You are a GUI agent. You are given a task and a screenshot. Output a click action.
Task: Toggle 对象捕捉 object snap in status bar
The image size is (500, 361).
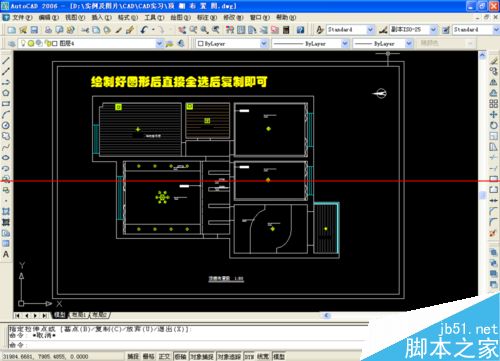pyautogui.click(x=202, y=356)
